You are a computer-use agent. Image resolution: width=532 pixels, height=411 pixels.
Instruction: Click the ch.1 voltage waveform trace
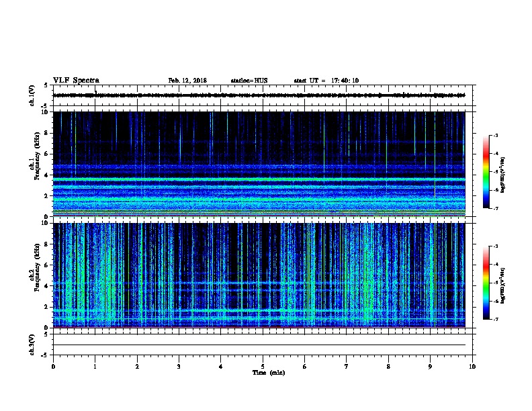click(259, 95)
